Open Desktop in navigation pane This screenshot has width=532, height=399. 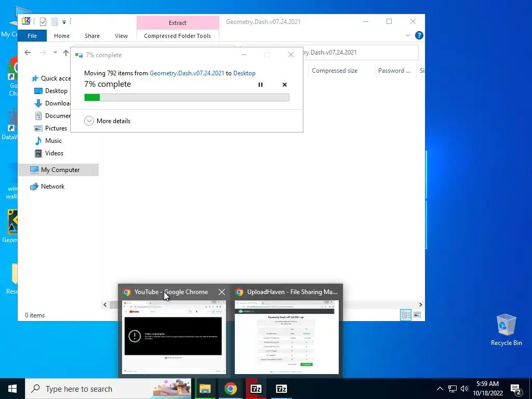pyautogui.click(x=51, y=91)
